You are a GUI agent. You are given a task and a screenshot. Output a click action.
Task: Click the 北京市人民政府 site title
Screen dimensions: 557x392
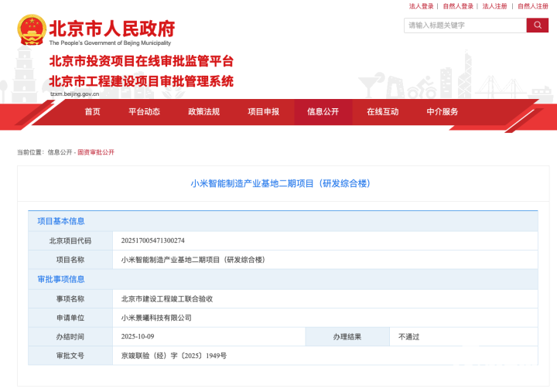coord(112,29)
